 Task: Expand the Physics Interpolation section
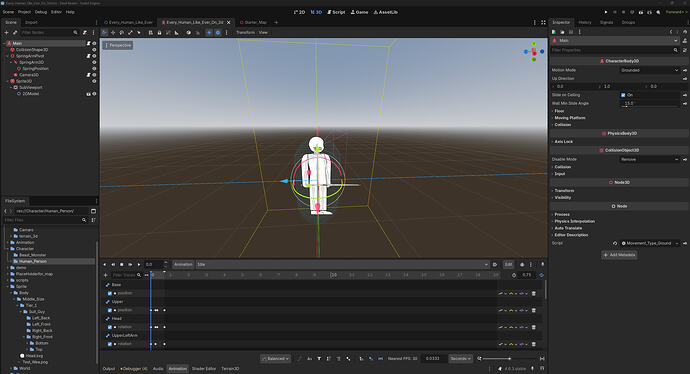pos(574,221)
